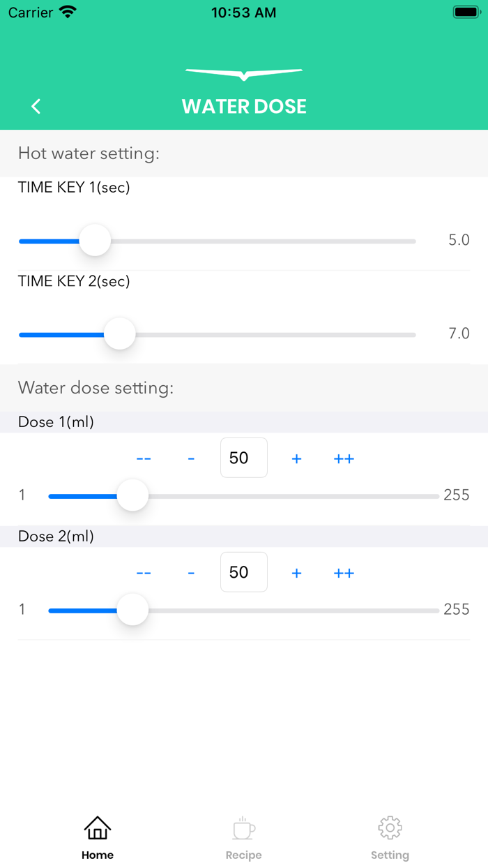This screenshot has width=488, height=868.
Task: Click the TIME KEY 2 slider handle
Action: point(120,334)
